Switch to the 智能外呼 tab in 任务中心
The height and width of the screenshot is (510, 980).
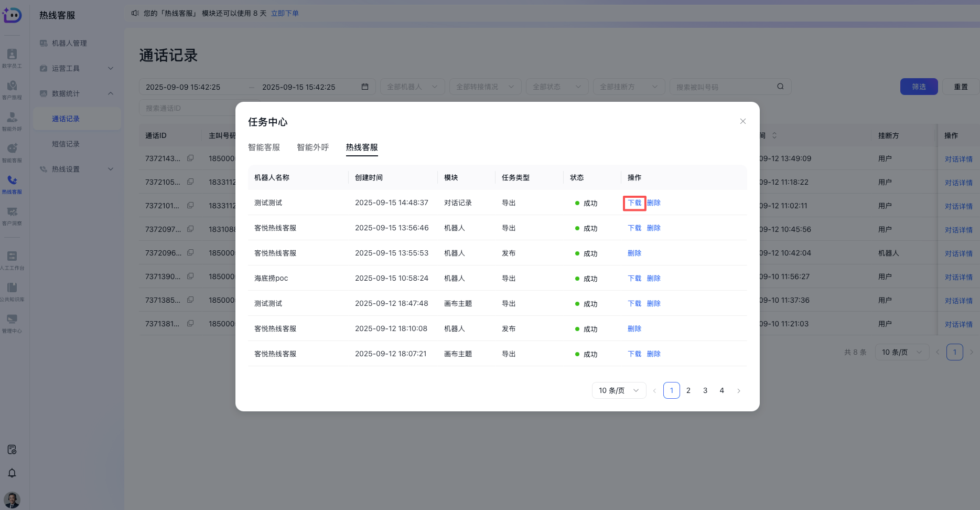pos(313,147)
